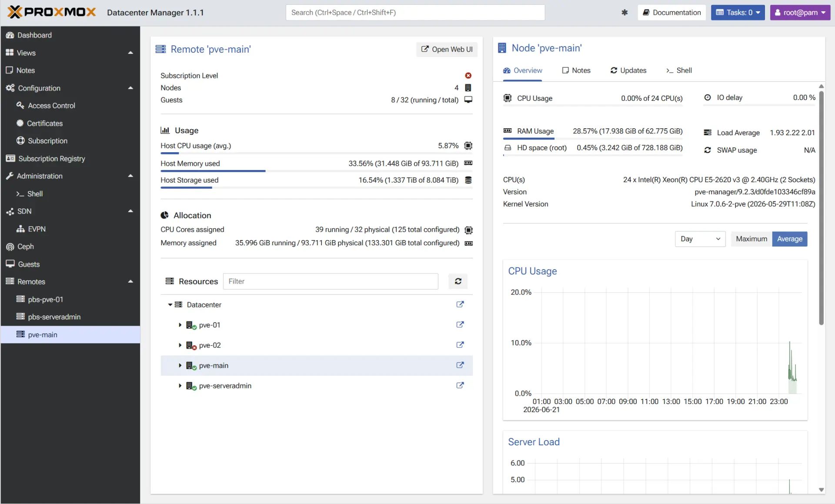Switch to the node Shell tab
This screenshot has height=504, width=835.
tap(678, 70)
